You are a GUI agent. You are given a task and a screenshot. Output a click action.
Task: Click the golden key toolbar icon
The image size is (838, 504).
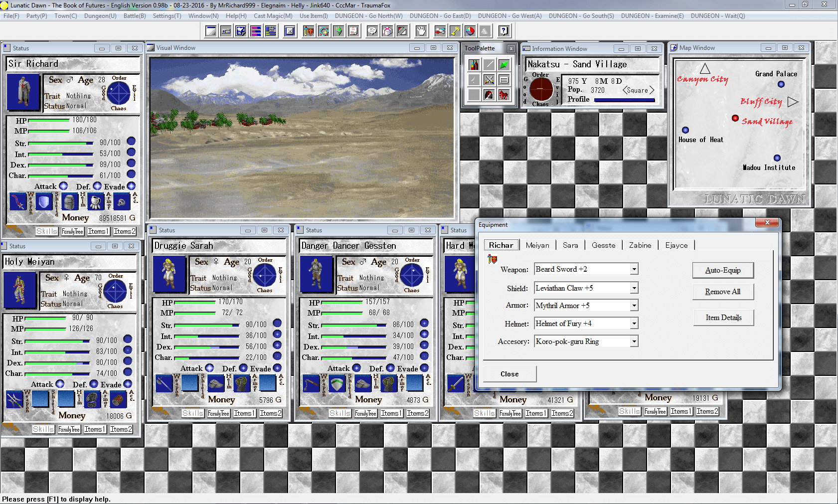(x=455, y=31)
